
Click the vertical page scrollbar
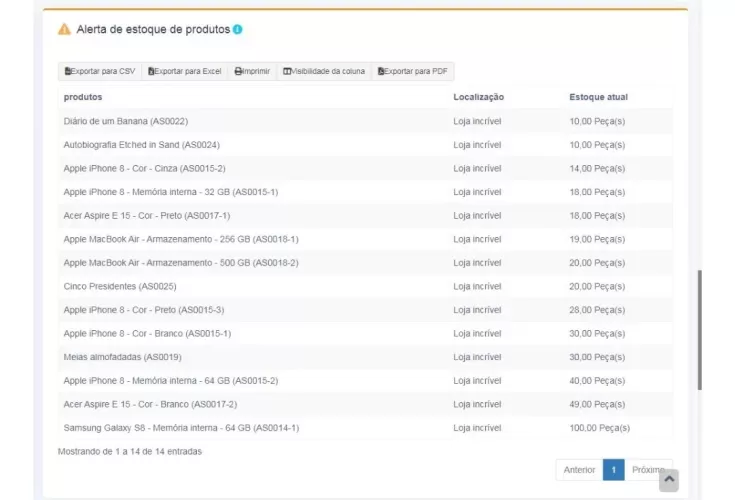pyautogui.click(x=699, y=330)
